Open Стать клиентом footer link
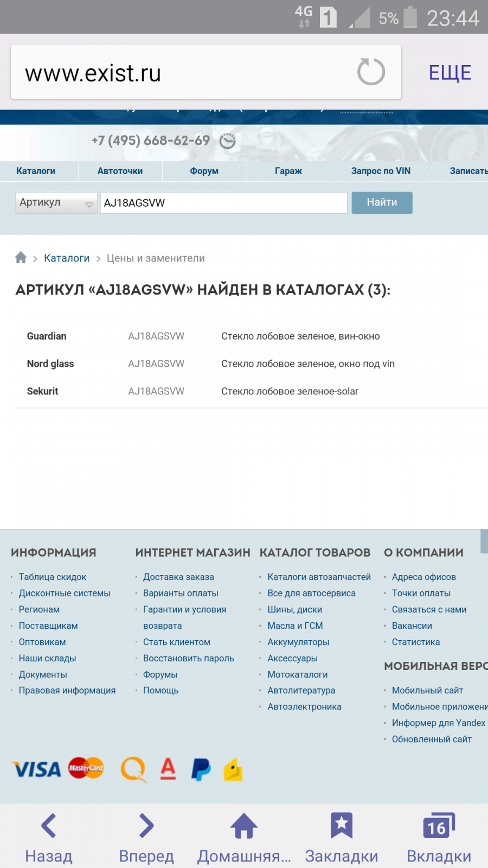The image size is (488, 868). tap(177, 642)
